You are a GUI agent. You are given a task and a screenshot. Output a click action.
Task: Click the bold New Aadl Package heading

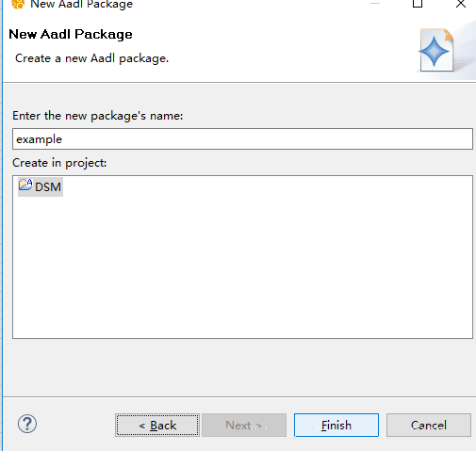pos(71,34)
